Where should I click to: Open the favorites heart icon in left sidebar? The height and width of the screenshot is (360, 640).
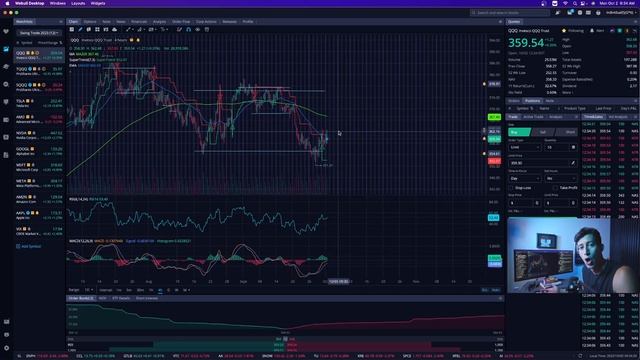[6, 31]
